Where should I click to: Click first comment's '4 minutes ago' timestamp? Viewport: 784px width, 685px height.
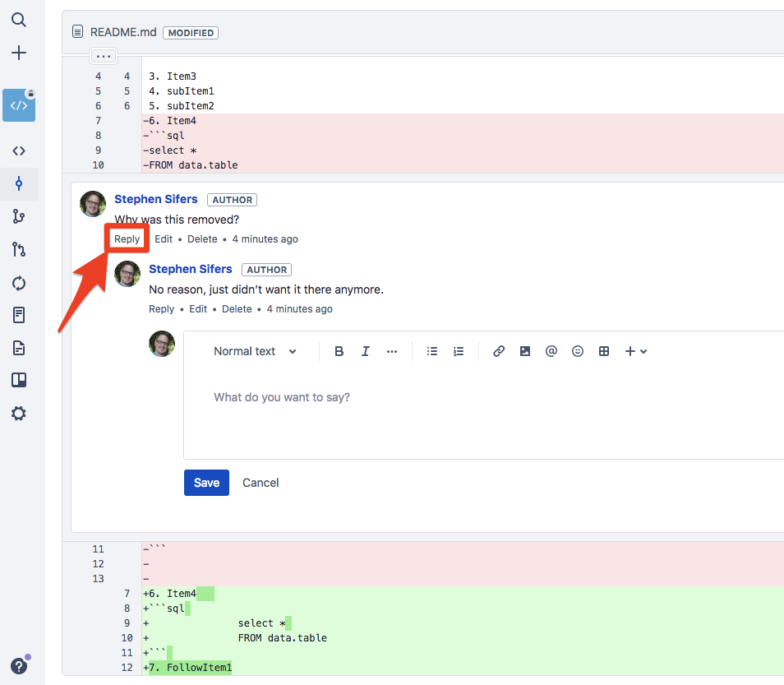[x=265, y=239]
